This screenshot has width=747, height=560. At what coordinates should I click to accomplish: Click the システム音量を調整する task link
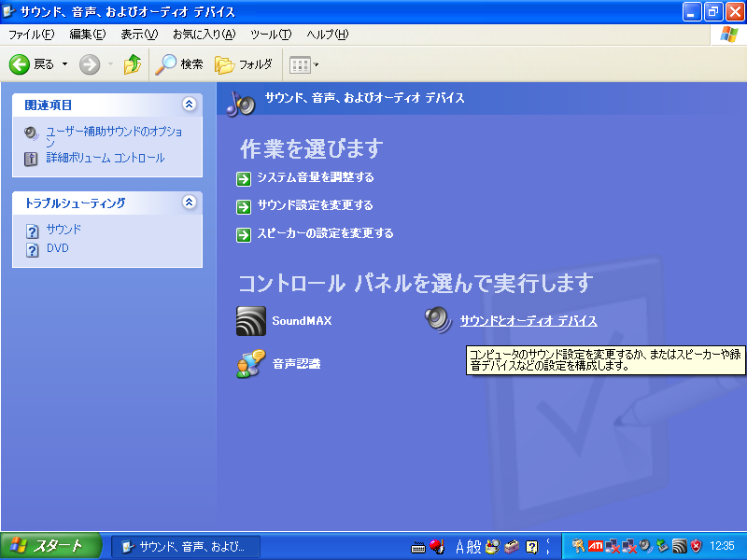click(316, 177)
